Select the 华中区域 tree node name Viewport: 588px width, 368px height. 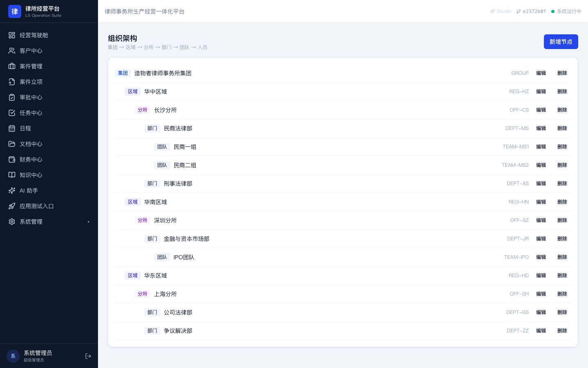(x=156, y=92)
